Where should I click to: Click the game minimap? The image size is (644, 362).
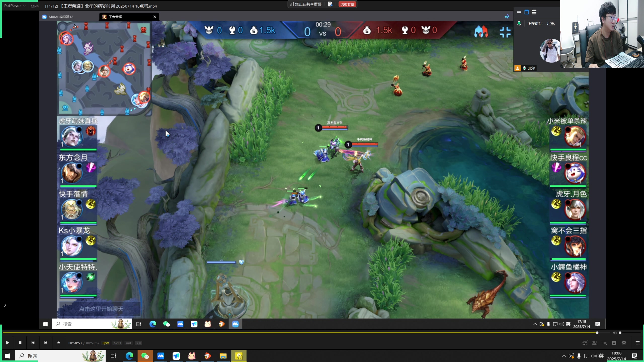104,68
